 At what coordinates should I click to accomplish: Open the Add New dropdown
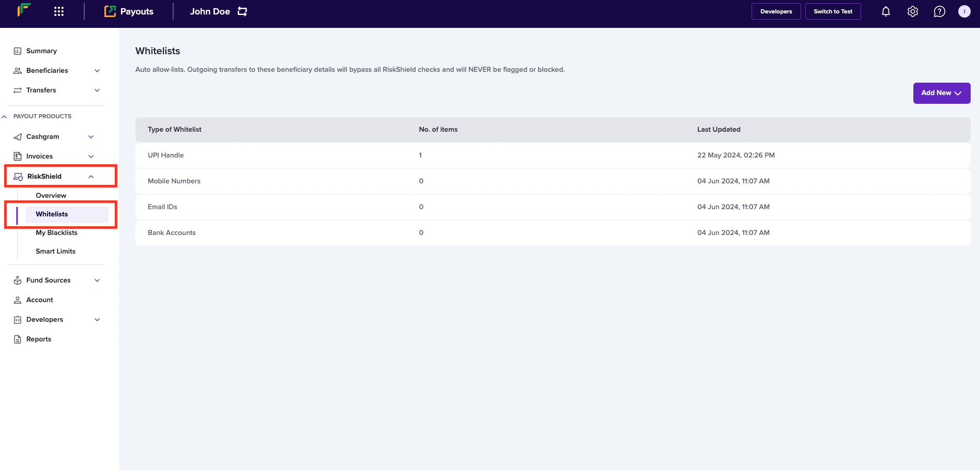[942, 93]
